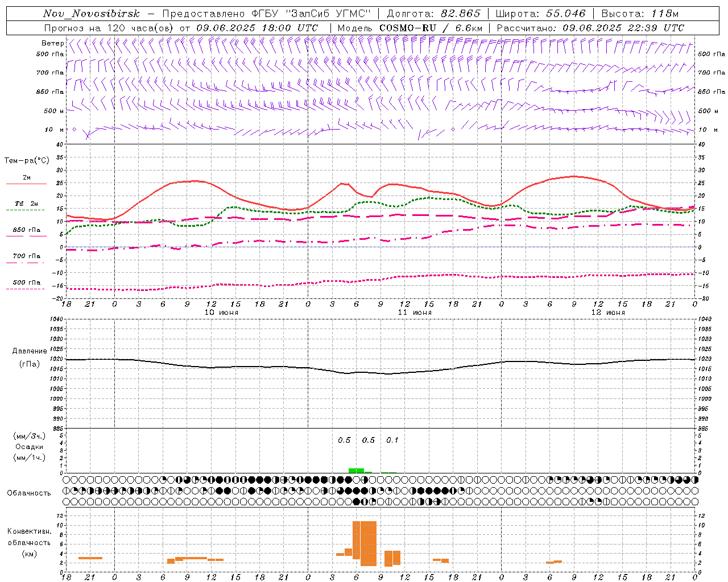Viewport: 728px width, 582px height.
Task: Click the '(км)' convective height unit label
Action: click(x=30, y=554)
